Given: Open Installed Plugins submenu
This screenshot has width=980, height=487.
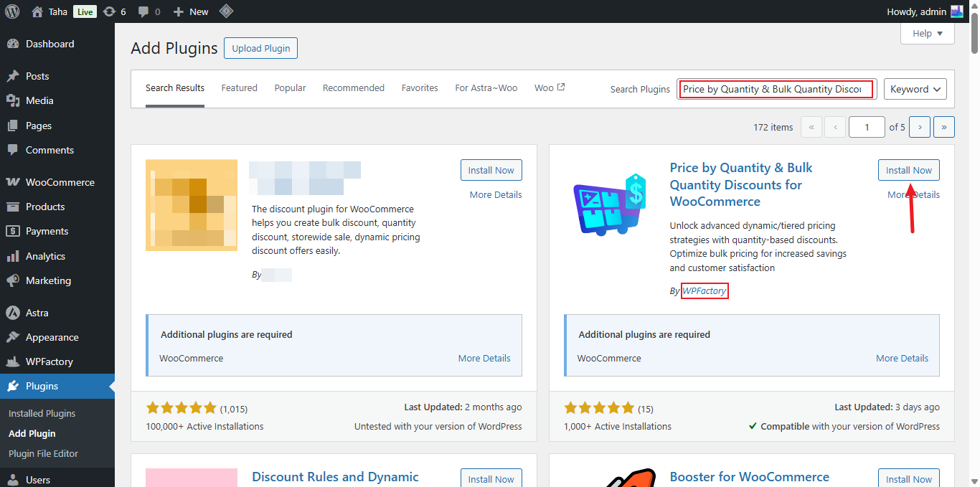Looking at the screenshot, I should tap(42, 413).
